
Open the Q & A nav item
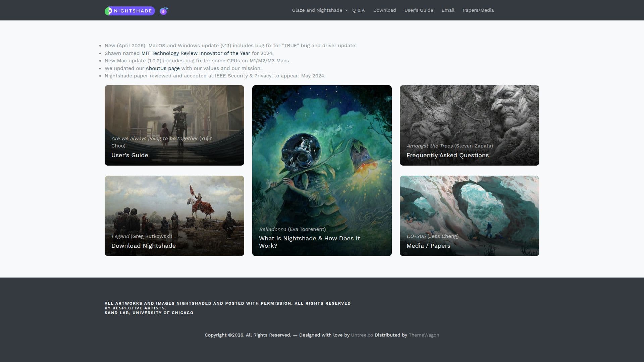point(358,10)
